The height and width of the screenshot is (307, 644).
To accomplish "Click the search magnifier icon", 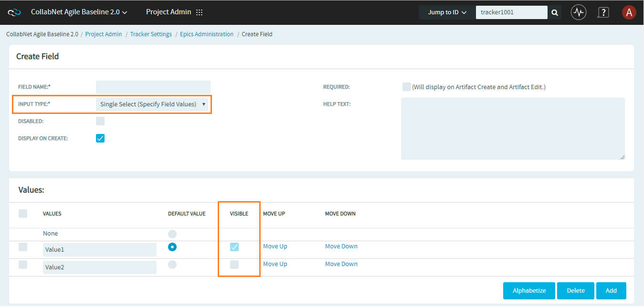I will coord(555,13).
